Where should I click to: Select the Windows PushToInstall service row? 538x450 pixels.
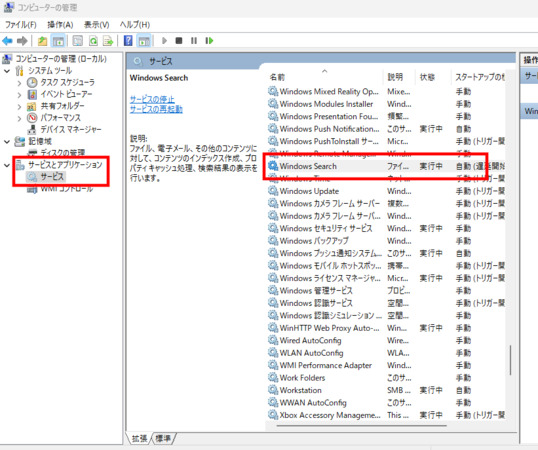tap(386, 141)
